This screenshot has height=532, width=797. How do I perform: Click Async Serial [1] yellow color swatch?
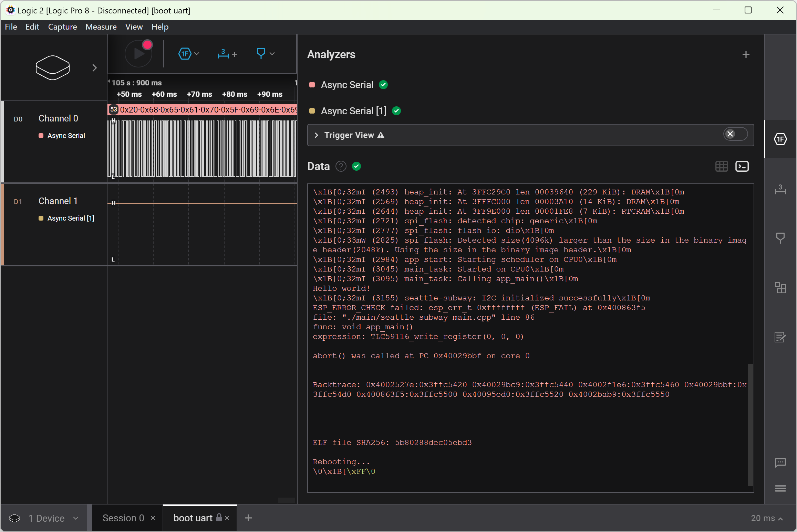pyautogui.click(x=312, y=111)
